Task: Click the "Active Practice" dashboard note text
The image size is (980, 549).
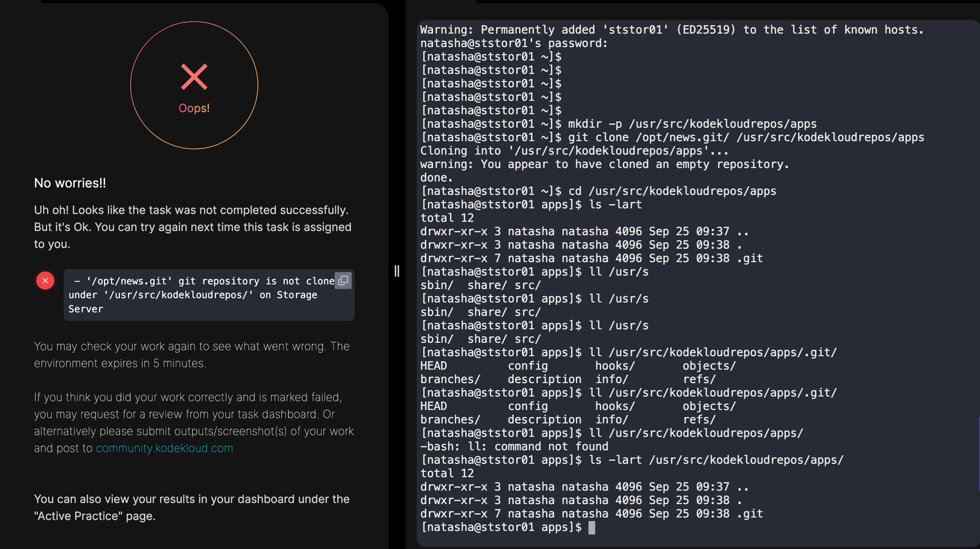Action: point(191,507)
